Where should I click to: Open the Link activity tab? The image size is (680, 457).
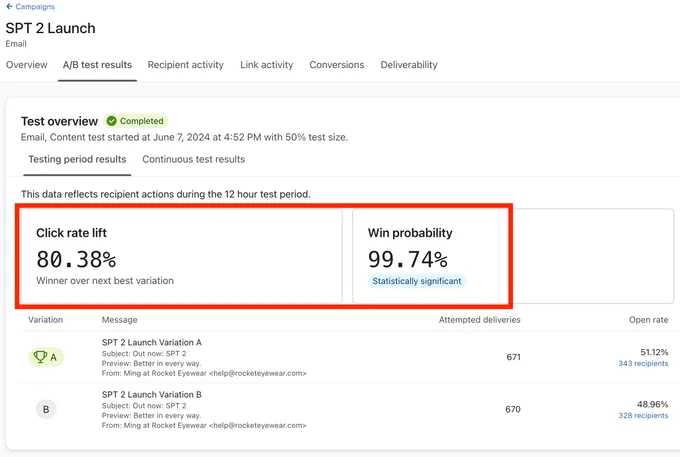(x=267, y=65)
